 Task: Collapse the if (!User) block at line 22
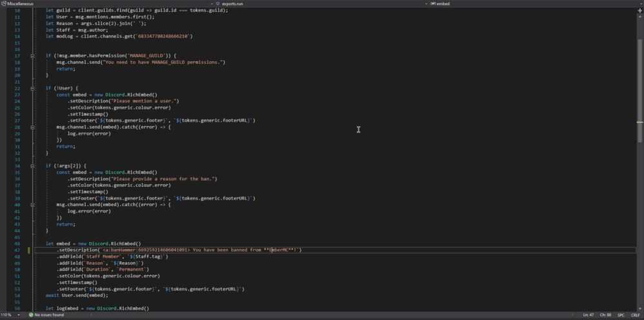[32, 88]
